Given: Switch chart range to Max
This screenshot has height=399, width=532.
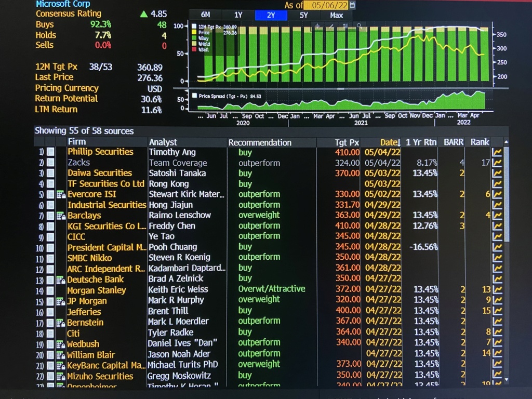Looking at the screenshot, I should tap(336, 15).
